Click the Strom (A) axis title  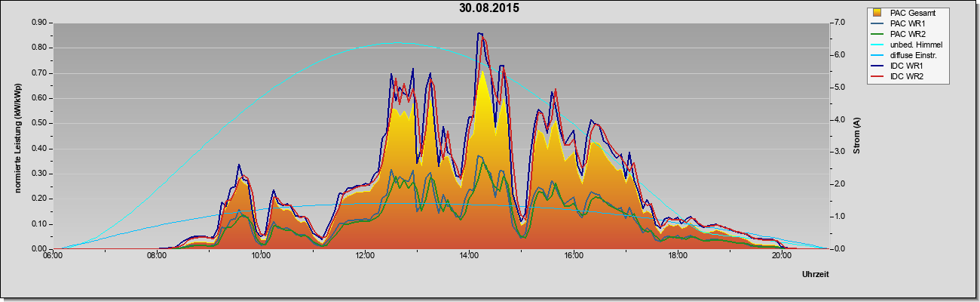click(856, 136)
